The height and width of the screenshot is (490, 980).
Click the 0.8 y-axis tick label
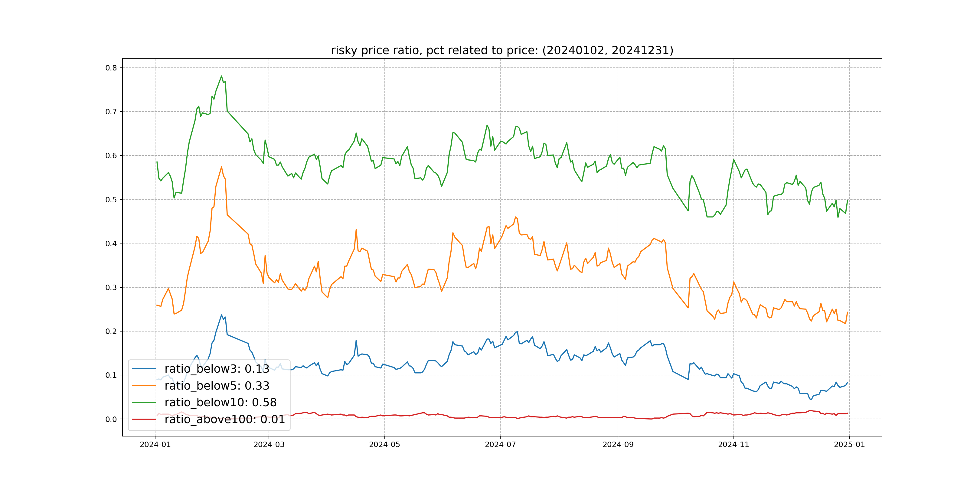111,68
